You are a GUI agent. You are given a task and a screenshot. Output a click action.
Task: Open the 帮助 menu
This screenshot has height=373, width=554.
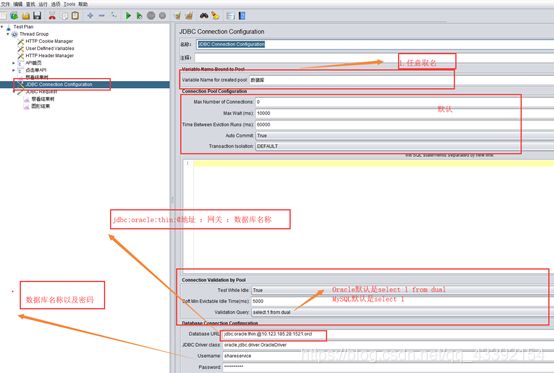83,4
